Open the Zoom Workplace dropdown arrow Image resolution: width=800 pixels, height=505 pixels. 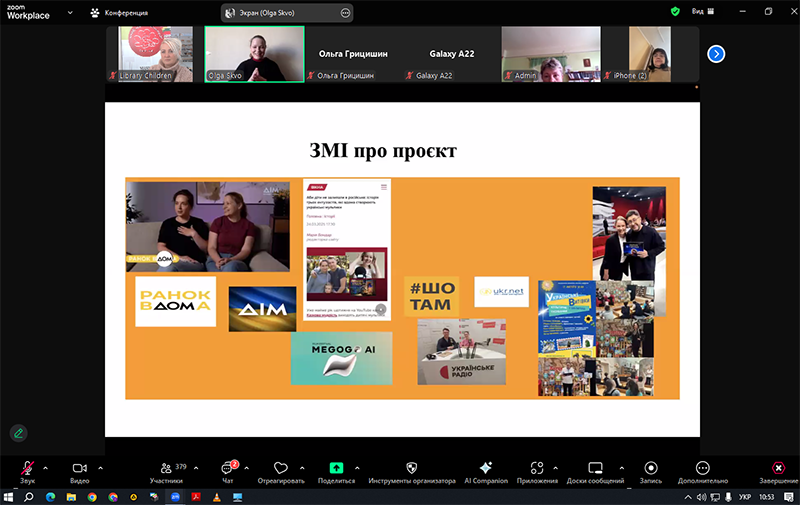pos(70,12)
